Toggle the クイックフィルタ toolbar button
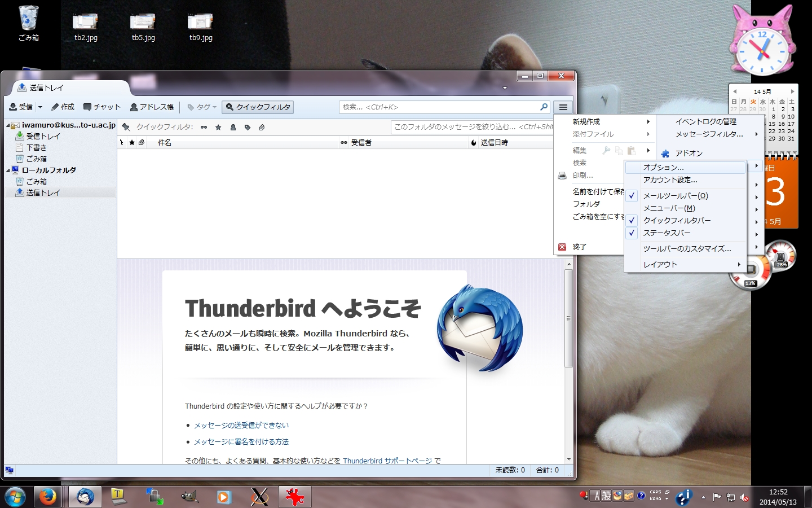The height and width of the screenshot is (508, 812). click(x=258, y=107)
